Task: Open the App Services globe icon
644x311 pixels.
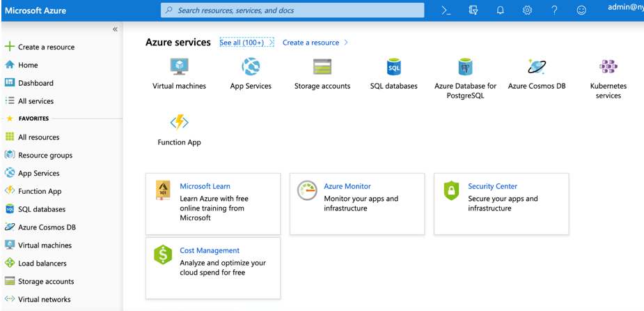Action: click(251, 67)
